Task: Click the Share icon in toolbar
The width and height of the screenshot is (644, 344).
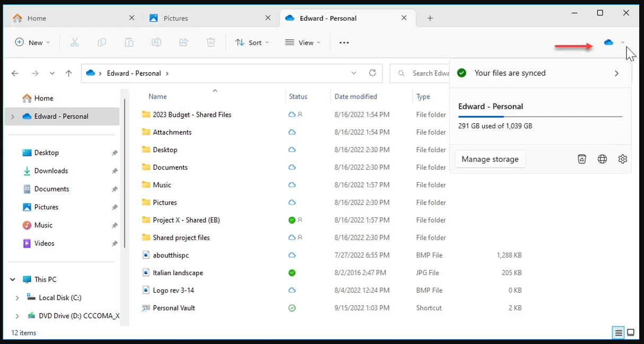Action: pos(184,42)
